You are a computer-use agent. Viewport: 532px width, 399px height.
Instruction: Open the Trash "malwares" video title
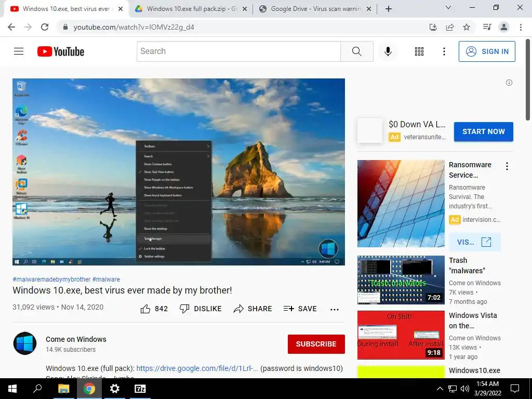pyautogui.click(x=467, y=265)
